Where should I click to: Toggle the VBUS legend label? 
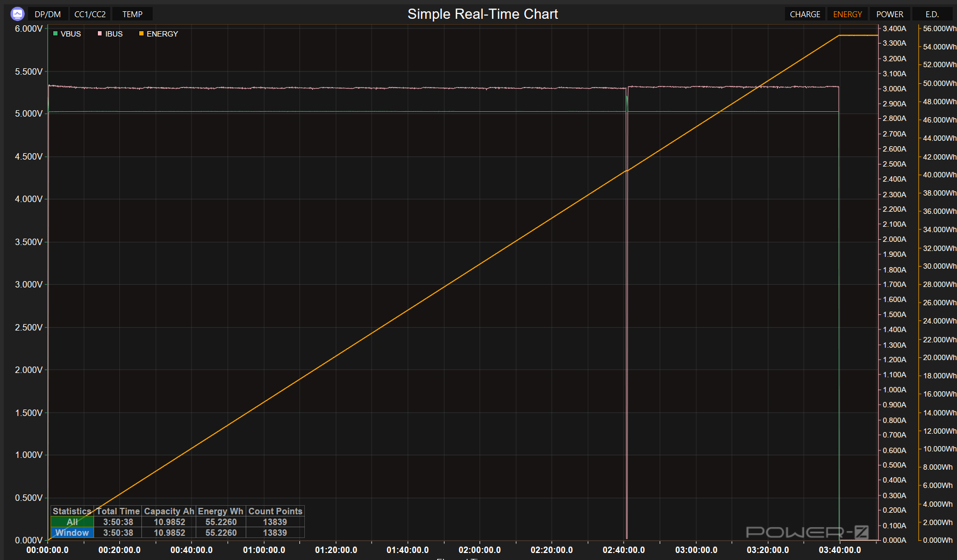[71, 34]
